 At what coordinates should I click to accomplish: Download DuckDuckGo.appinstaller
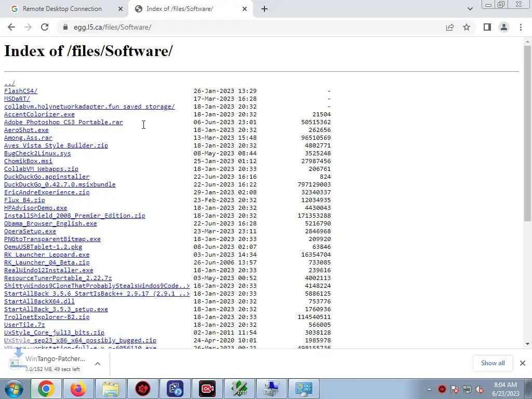coord(47,177)
